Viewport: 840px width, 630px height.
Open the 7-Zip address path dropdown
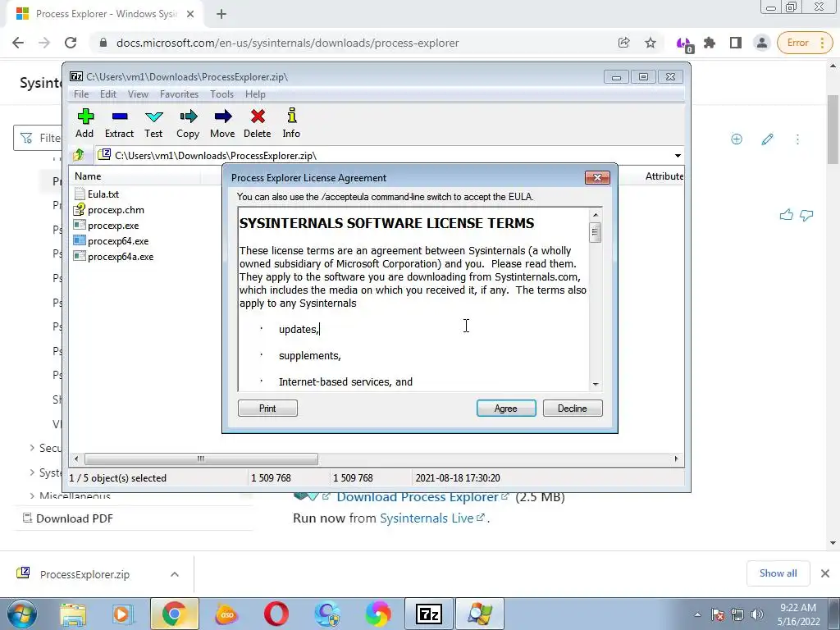coord(678,155)
